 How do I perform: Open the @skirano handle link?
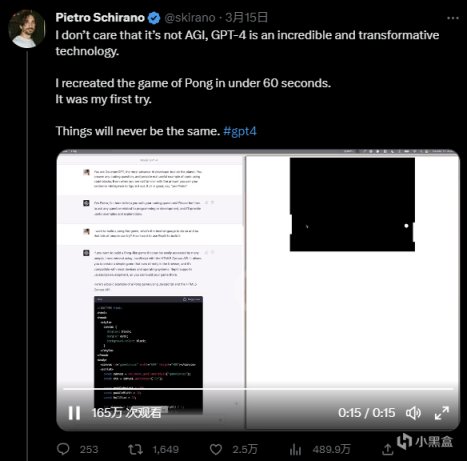[190, 18]
